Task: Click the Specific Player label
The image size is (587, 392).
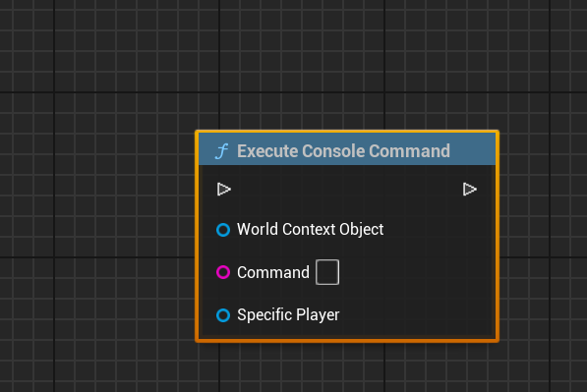Action: (x=288, y=315)
